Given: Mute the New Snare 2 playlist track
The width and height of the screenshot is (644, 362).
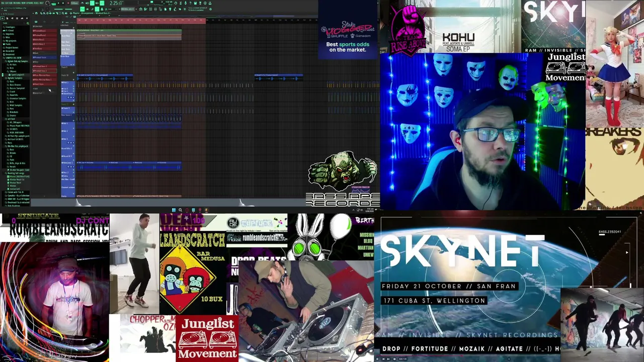Looking at the screenshot, I should pos(73,121).
